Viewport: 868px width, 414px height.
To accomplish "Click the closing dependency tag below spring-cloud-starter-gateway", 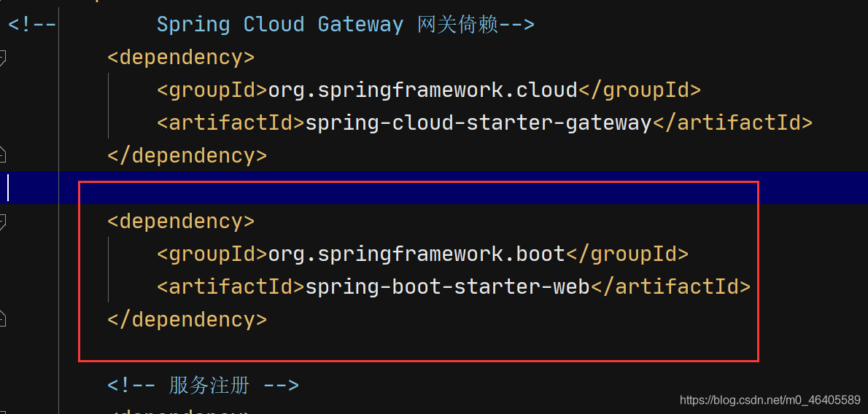I will click(187, 155).
